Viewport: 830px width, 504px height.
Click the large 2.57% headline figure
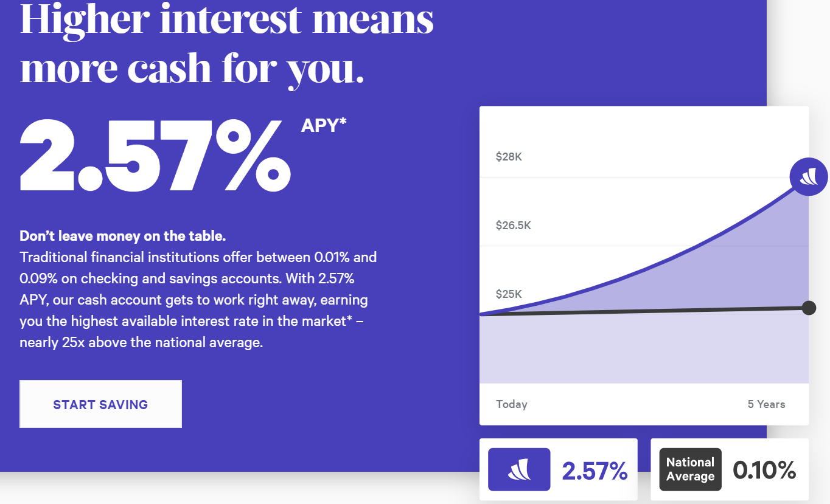(155, 156)
